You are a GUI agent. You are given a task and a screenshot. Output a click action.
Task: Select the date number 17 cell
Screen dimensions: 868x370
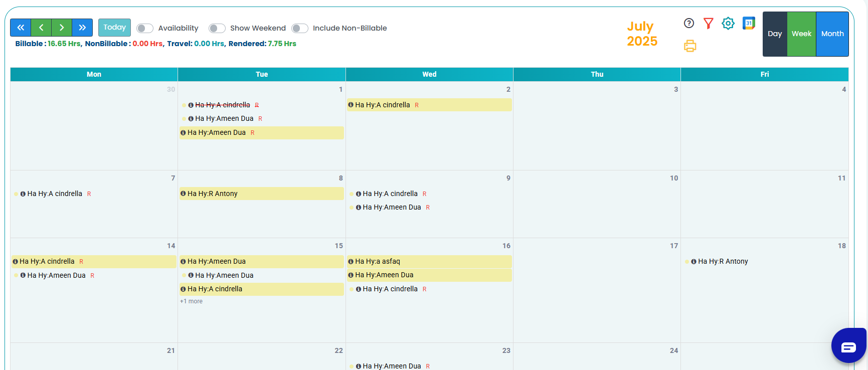coord(674,246)
